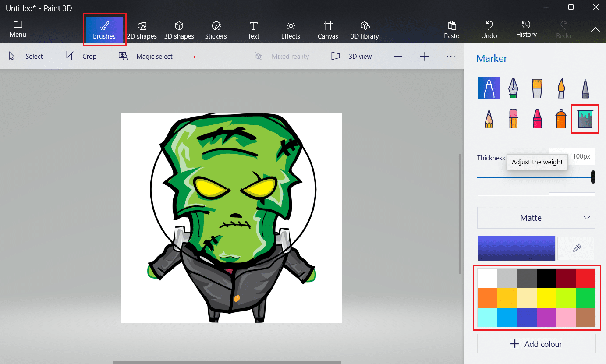Click the vertical canvas scrollbar
The width and height of the screenshot is (606, 364).
(x=460, y=213)
